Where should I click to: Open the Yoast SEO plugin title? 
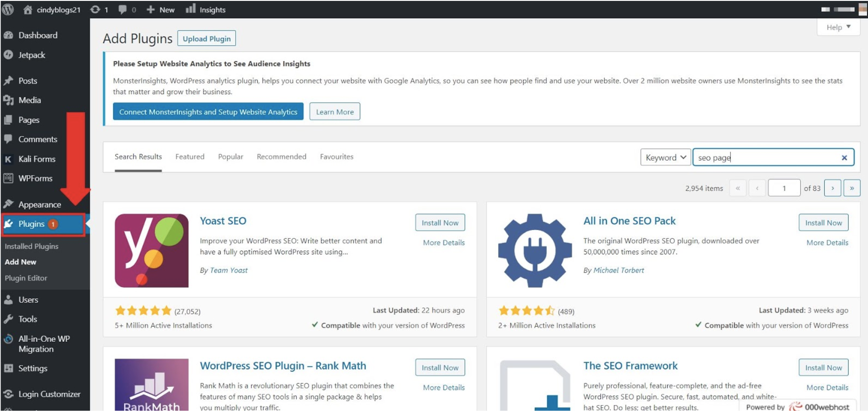tap(223, 221)
